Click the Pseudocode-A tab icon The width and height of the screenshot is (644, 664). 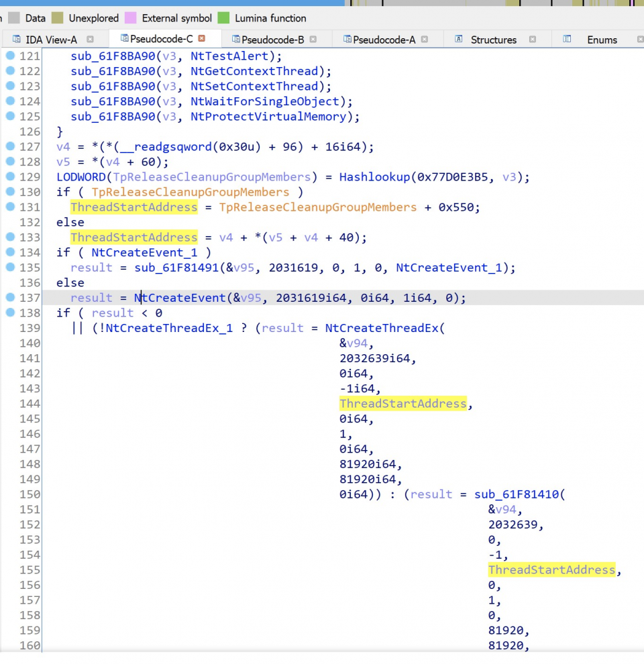pos(347,40)
